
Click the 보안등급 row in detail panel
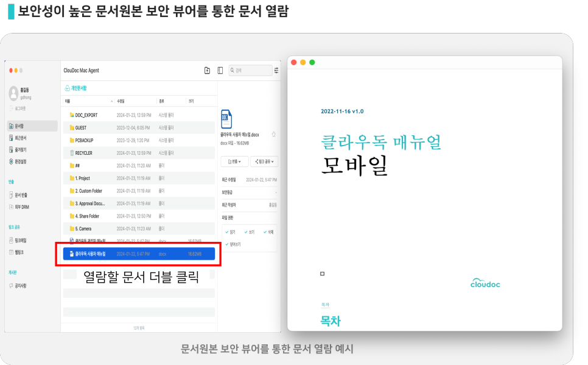[250, 193]
